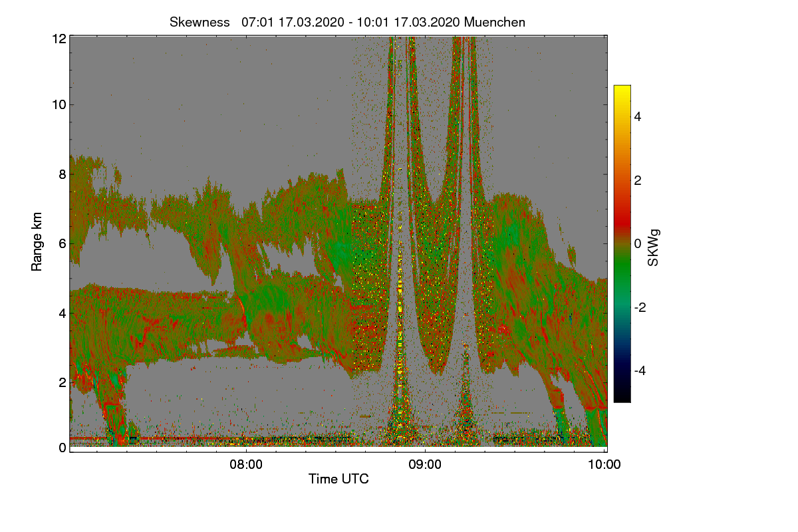Click the black bottom end of the colorbar
The image size is (798, 532).
(622, 397)
